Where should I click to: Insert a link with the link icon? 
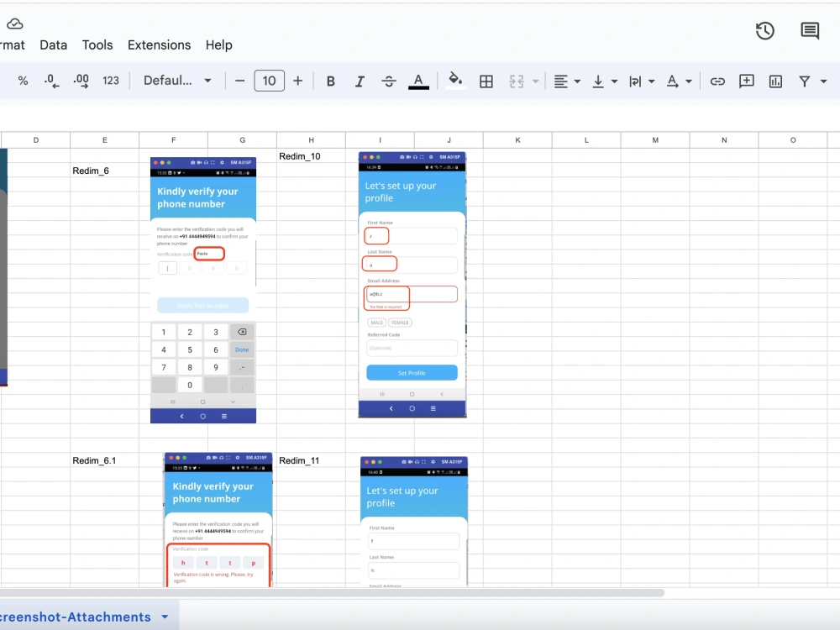[x=717, y=81]
